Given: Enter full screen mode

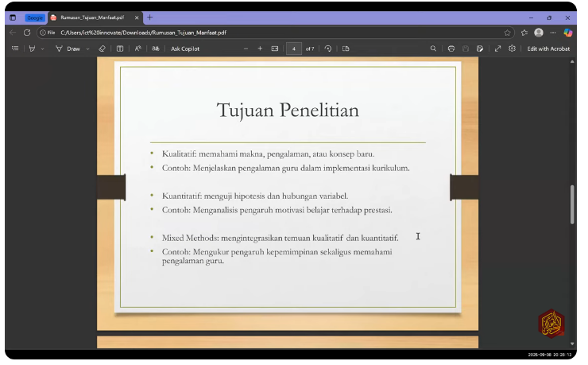Looking at the screenshot, I should pyautogui.click(x=497, y=49).
